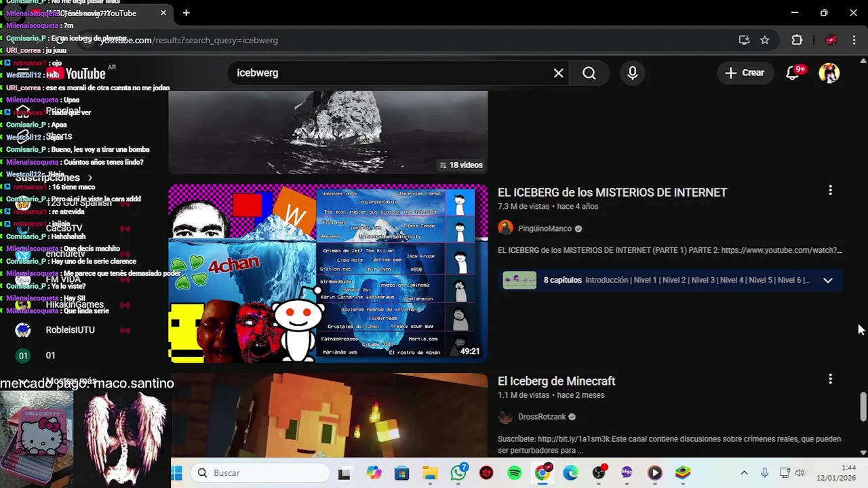Click description text starting 'EL ICEBERG de los MISTERIOS DE INTERNET (PARTE 1)'
This screenshot has height=488, width=868.
point(669,250)
